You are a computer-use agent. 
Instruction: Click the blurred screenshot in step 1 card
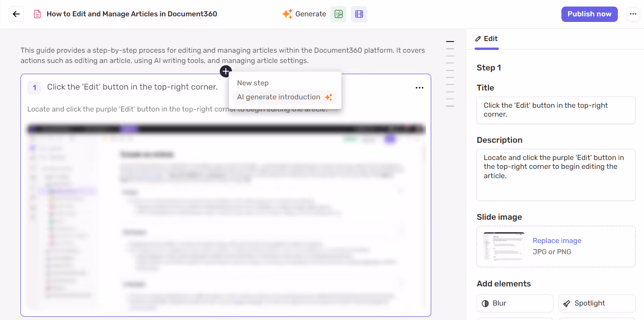point(226,217)
